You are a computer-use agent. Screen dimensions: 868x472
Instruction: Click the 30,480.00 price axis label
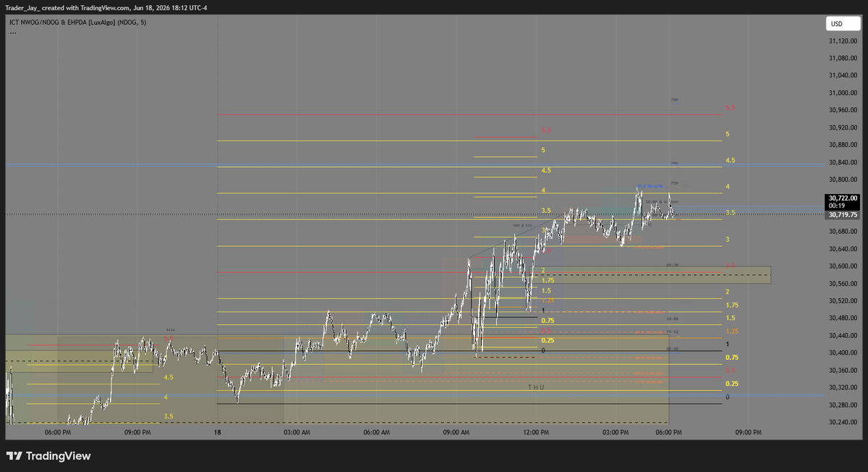(843, 319)
